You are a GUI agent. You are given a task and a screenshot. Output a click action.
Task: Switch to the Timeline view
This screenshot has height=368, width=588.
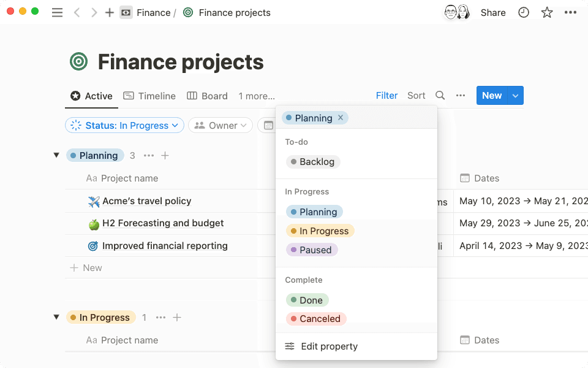(x=149, y=96)
